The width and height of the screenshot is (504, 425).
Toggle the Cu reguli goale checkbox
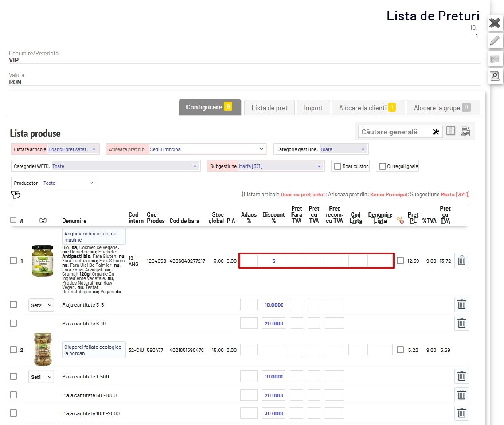382,166
